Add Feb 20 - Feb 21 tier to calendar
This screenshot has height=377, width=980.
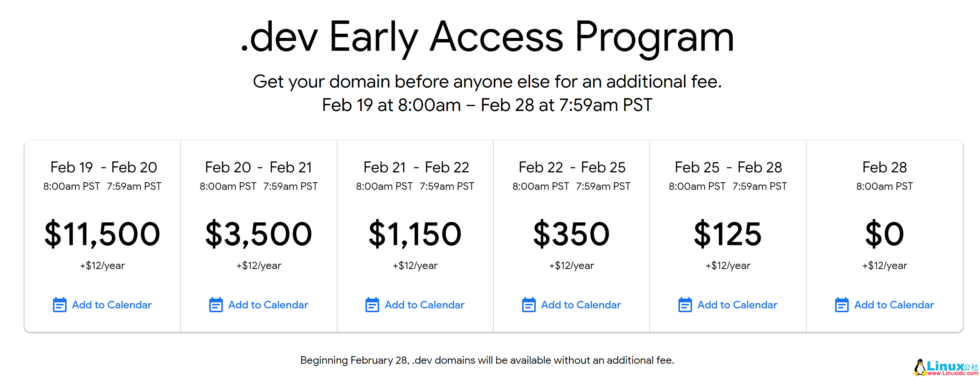pyautogui.click(x=258, y=305)
